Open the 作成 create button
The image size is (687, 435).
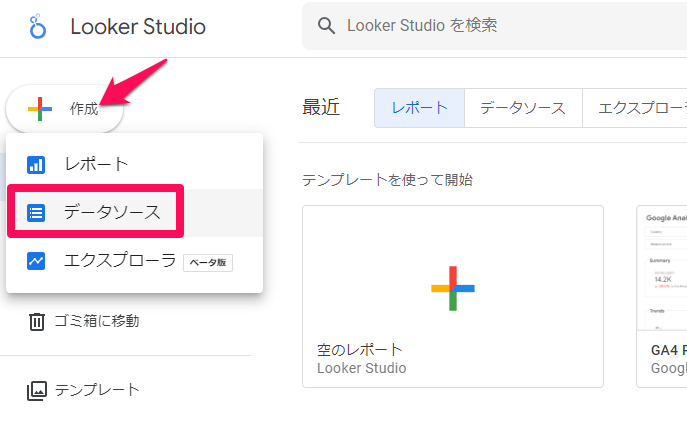tap(64, 109)
